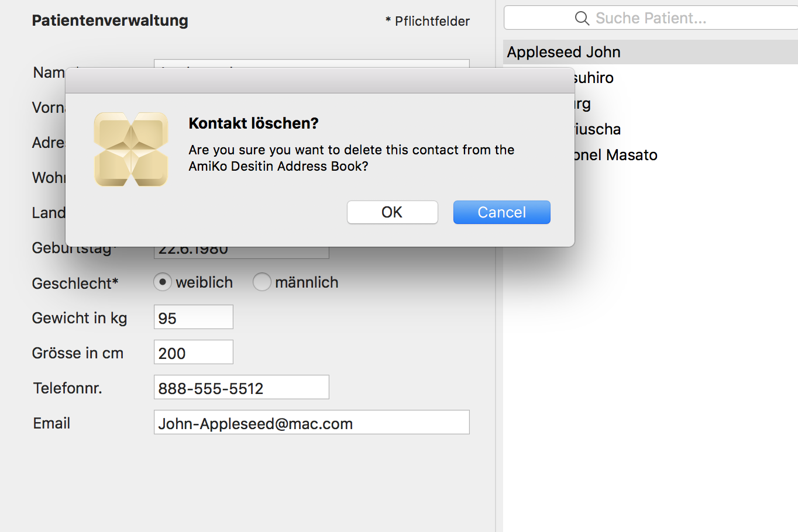Select the "männlich" radio button
798x532 pixels.
pos(262,282)
